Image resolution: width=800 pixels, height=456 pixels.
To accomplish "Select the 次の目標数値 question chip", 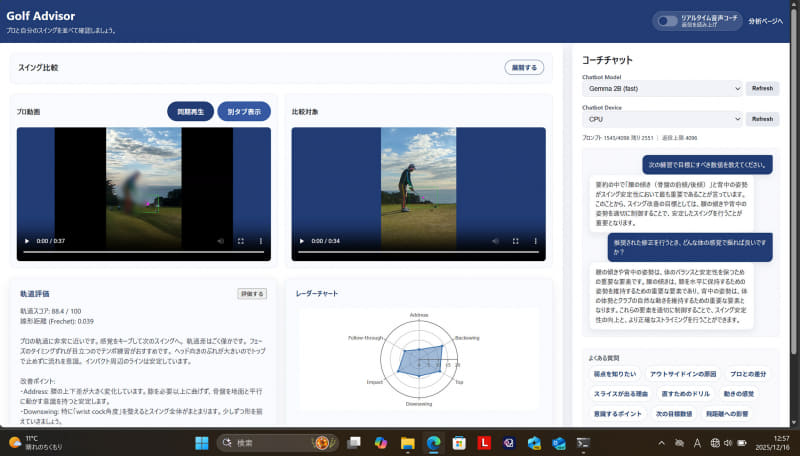I will point(674,414).
